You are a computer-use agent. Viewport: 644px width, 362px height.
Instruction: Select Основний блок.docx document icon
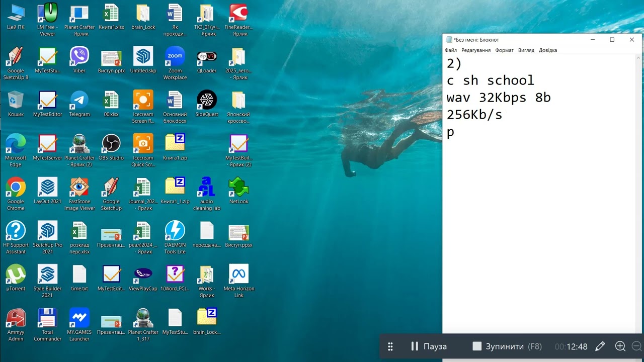[175, 107]
